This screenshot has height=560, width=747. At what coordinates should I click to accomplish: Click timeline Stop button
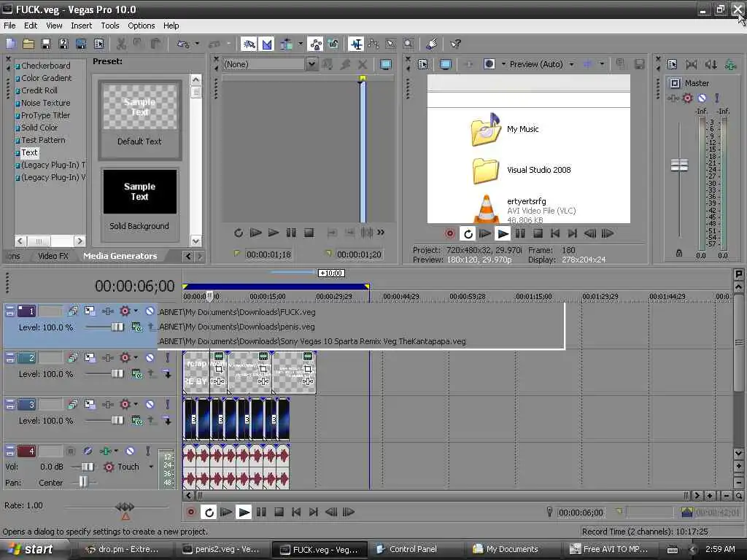click(279, 513)
